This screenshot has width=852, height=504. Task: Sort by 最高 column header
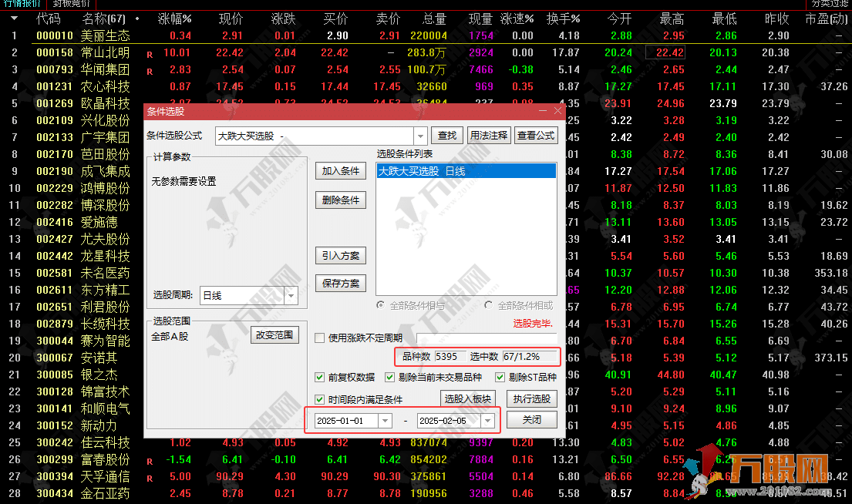(x=672, y=19)
